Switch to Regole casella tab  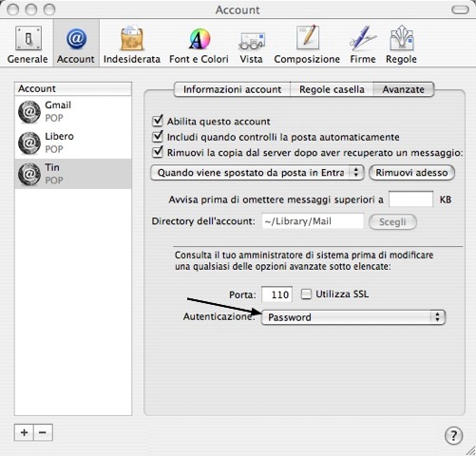pos(332,89)
